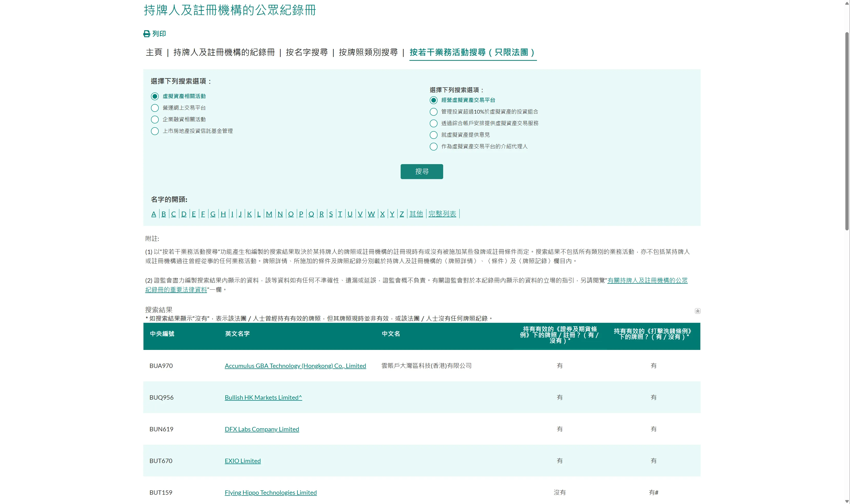Viewport: 850px width, 504px height.
Task: Open the 按名字搜尋 tab
Action: coord(307,52)
